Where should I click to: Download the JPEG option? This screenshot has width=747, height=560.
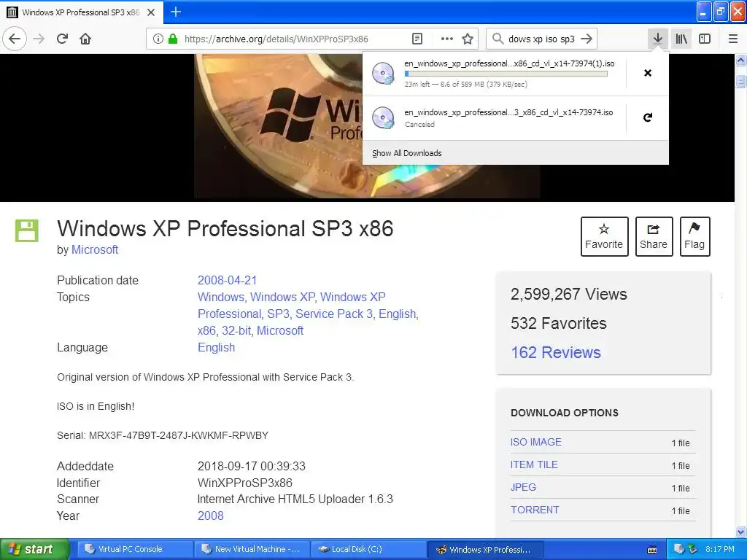tap(523, 487)
